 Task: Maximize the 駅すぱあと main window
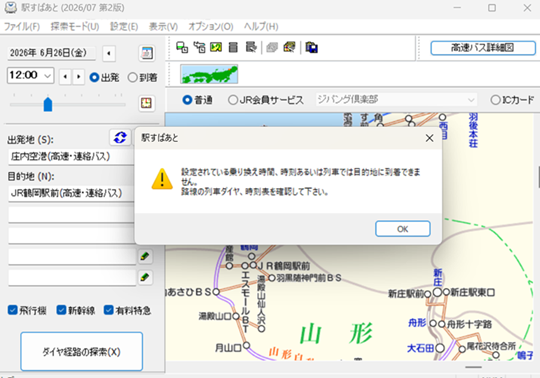click(x=492, y=8)
